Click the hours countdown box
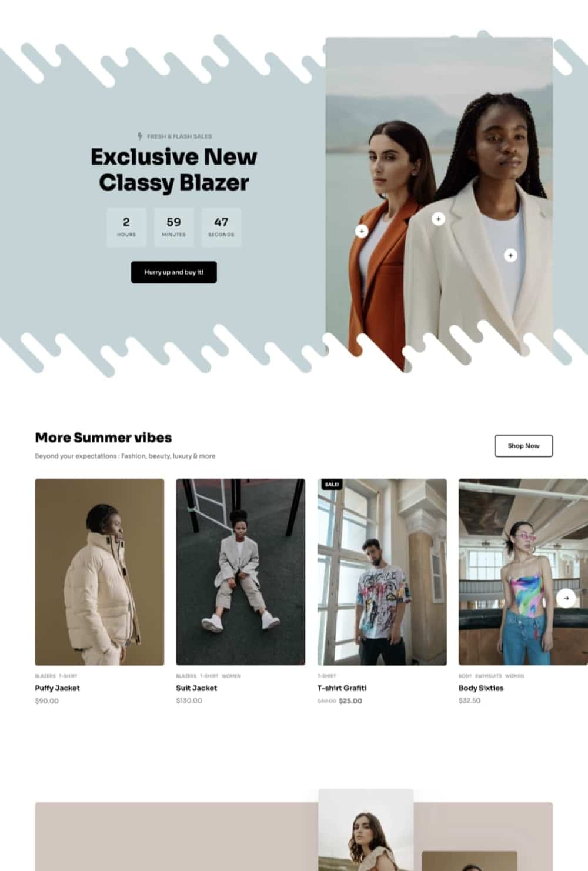Viewport: 588px width, 871px height. point(126,227)
